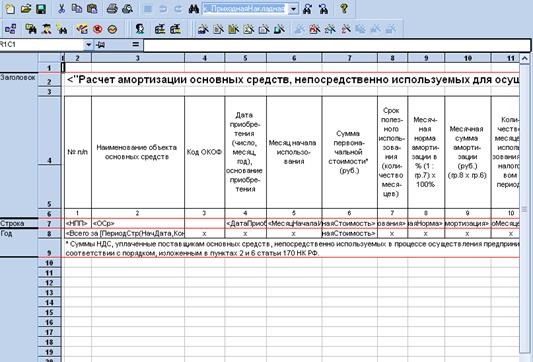
Task: Click the equals sign formula button
Action: click(x=136, y=45)
